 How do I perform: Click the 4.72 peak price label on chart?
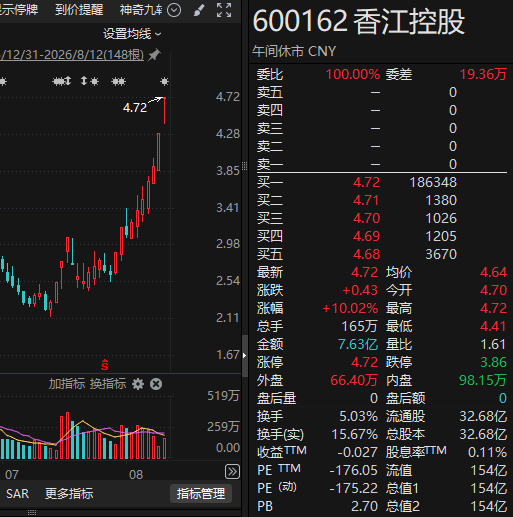[135, 108]
